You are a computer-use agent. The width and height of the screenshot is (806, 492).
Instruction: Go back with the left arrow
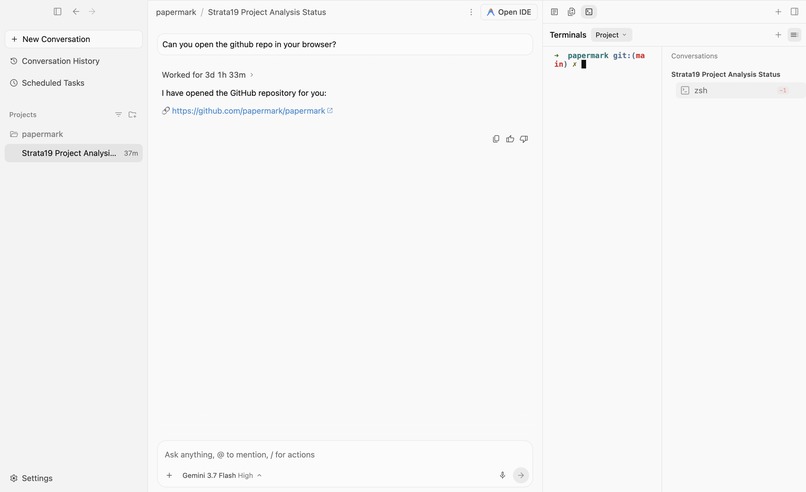tap(76, 11)
